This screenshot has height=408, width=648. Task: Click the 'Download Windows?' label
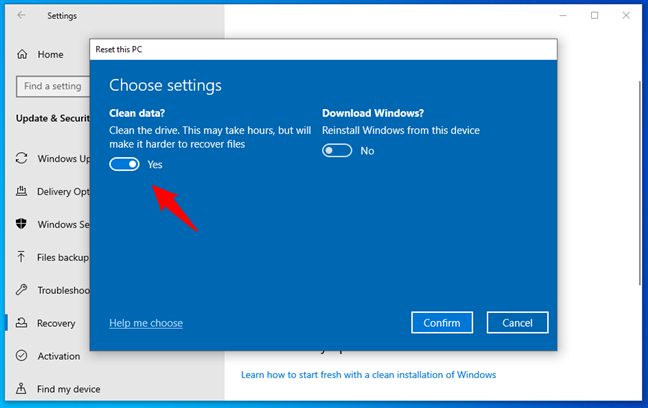point(373,113)
